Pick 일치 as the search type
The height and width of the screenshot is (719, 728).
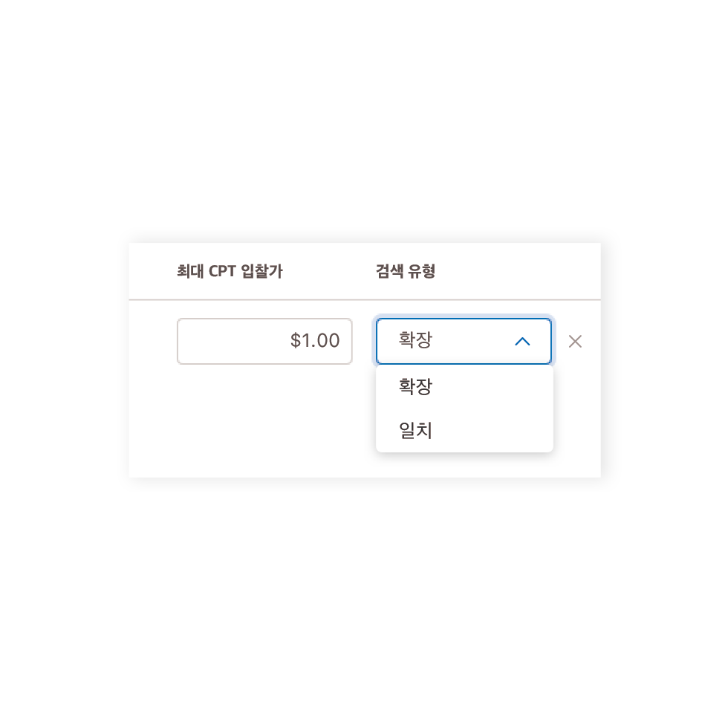click(416, 431)
